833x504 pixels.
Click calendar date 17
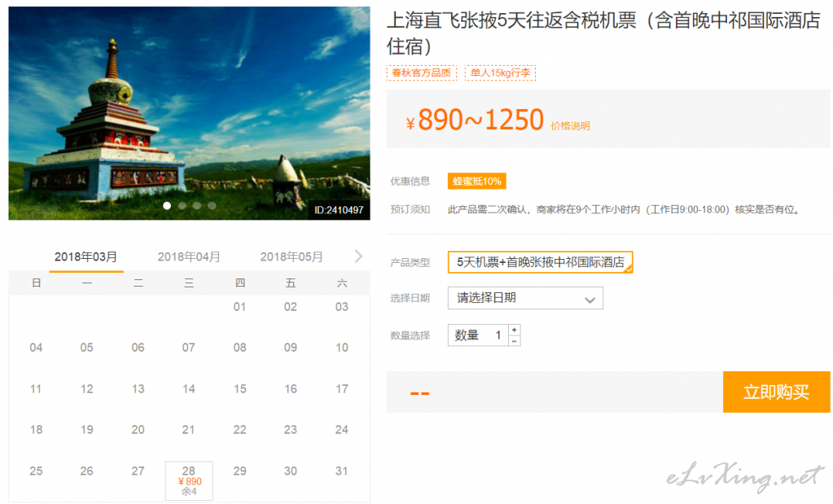click(x=342, y=389)
